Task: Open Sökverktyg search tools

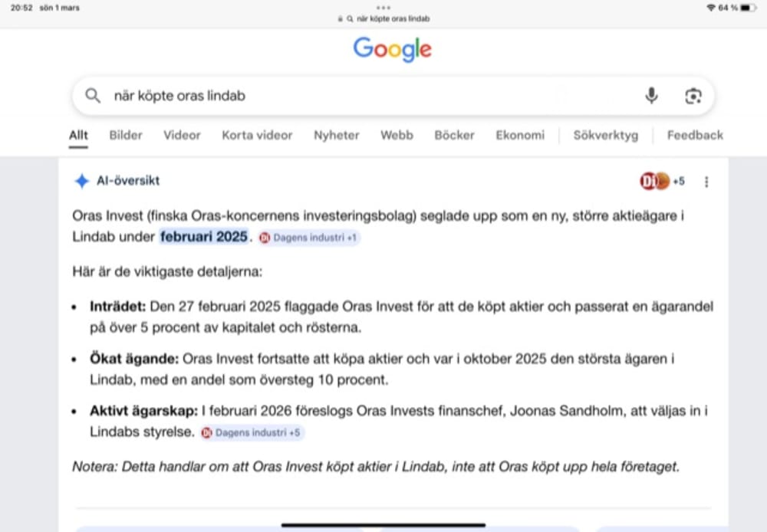Action: [x=606, y=135]
